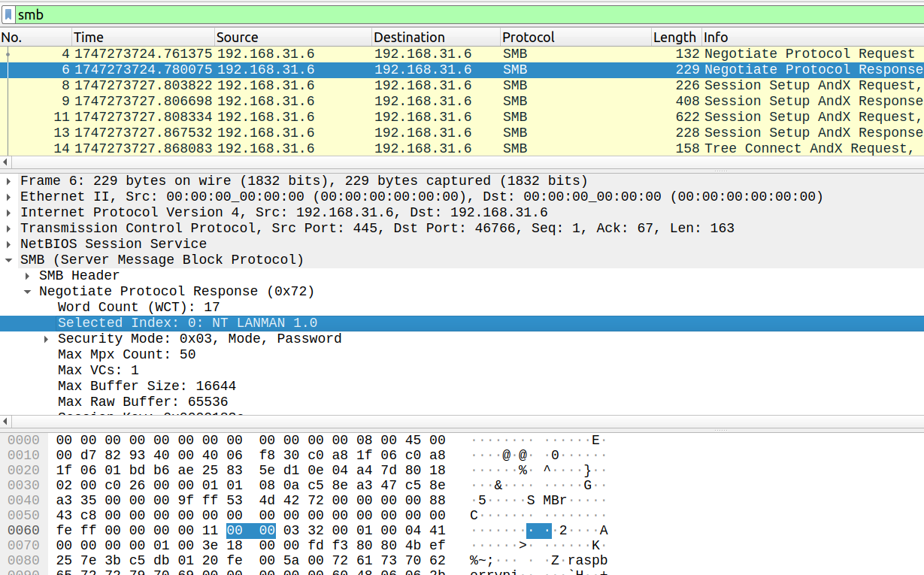Click hex offset 0010 in bytes pane
This screenshot has height=575, width=924.
pos(23,455)
